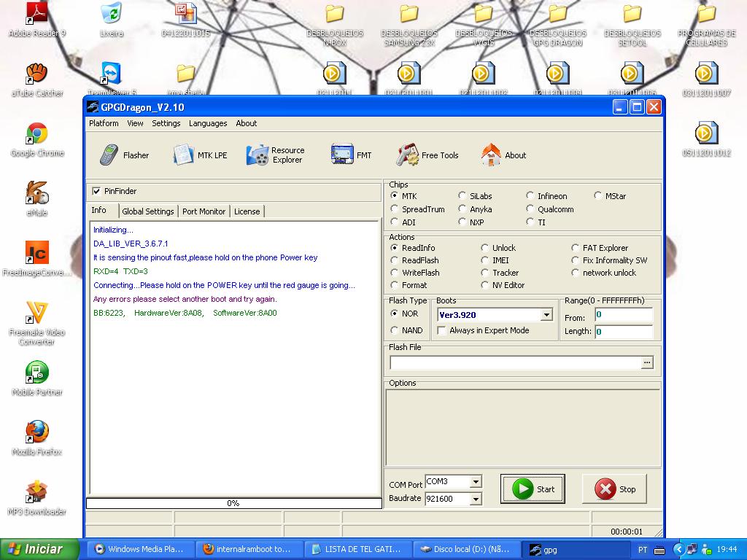Open Resource Explorer in the toolbar
The width and height of the screenshot is (747, 560).
coord(275,155)
